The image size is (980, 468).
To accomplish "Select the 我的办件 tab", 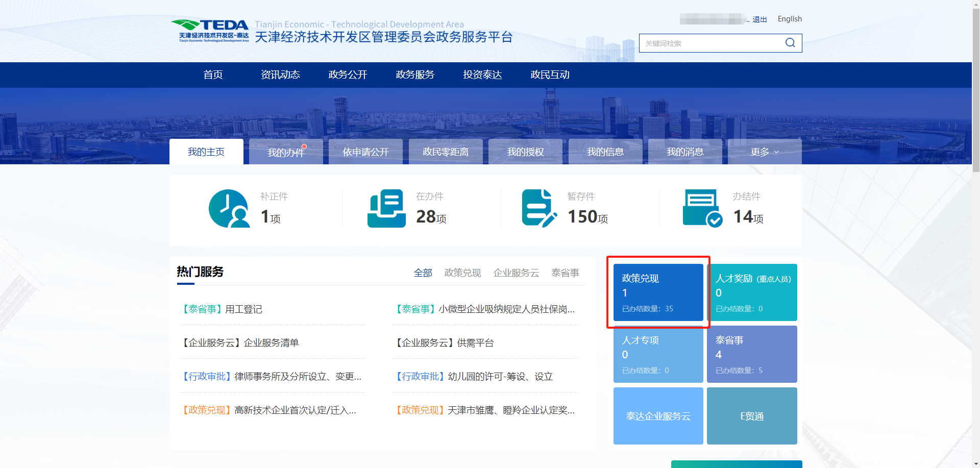I will coord(286,152).
